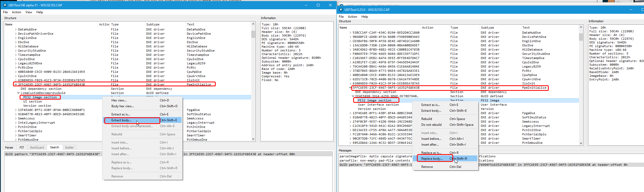Open Help menu in UEFITool NE window
Screen dimensions: 644x192
[40, 12]
